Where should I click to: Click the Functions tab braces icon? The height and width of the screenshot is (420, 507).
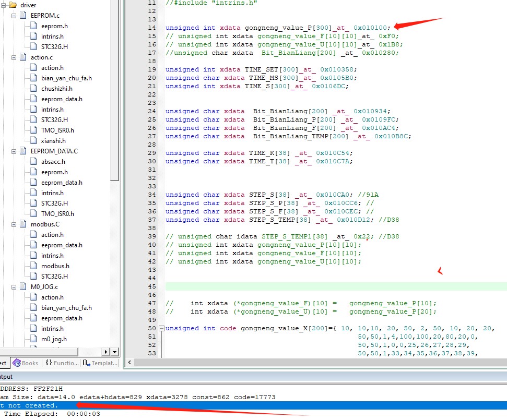(x=49, y=363)
